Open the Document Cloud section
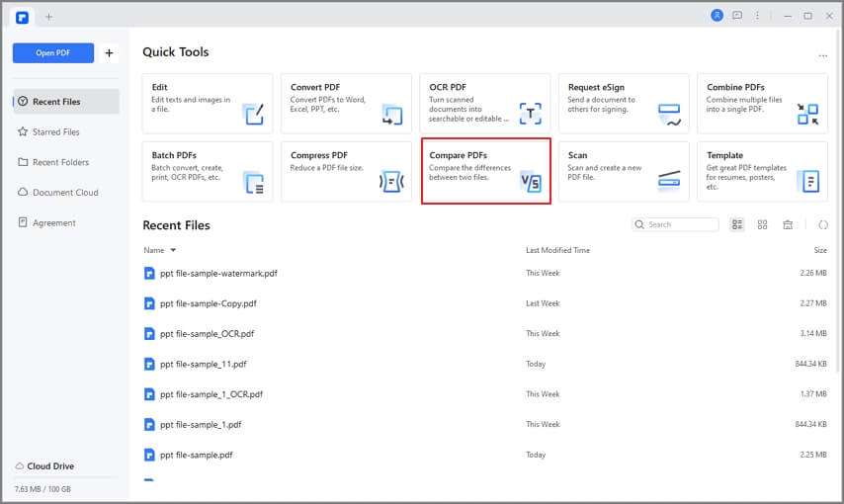The height and width of the screenshot is (504, 844). point(65,193)
